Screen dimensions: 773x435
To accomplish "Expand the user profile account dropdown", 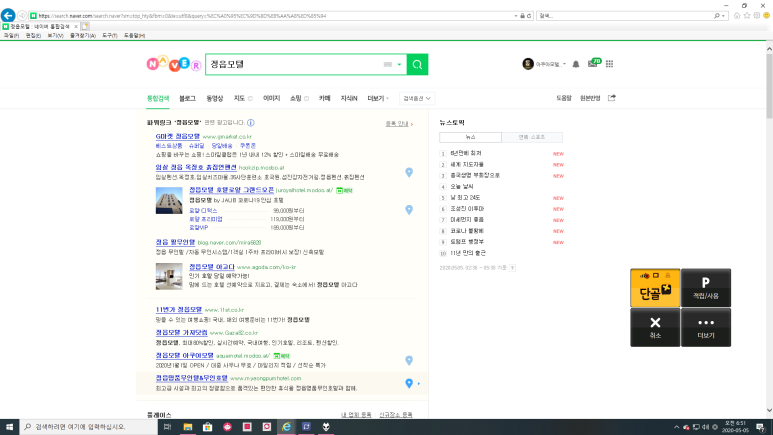I will coord(544,64).
